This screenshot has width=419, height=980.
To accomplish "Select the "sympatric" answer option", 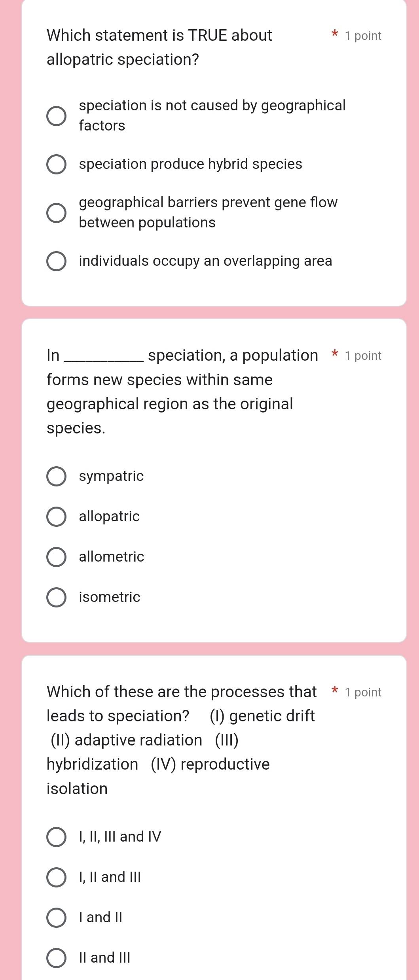I will [56, 476].
